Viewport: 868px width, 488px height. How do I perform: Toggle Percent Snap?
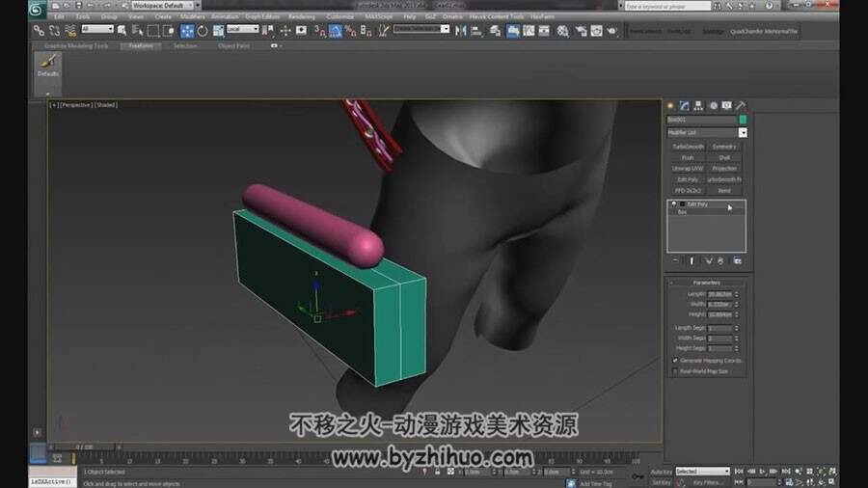tap(350, 31)
